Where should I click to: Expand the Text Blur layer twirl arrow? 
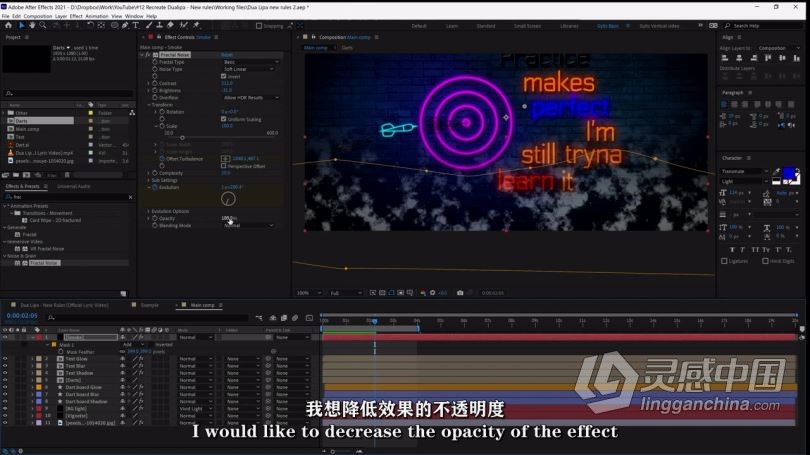tap(32, 366)
